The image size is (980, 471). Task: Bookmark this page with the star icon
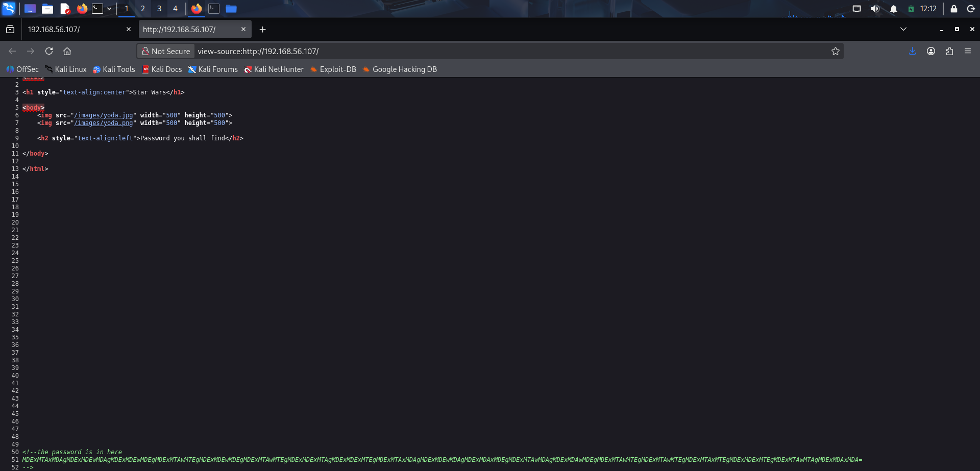point(835,51)
